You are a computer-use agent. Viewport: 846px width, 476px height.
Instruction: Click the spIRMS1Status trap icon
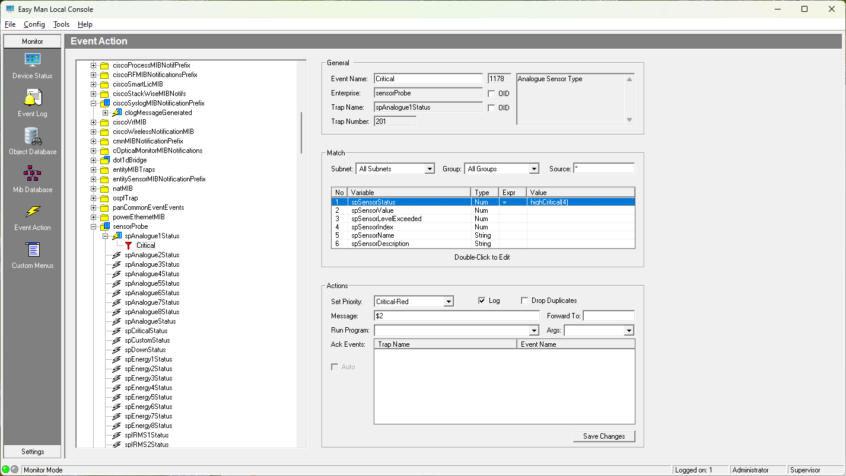[x=117, y=435]
